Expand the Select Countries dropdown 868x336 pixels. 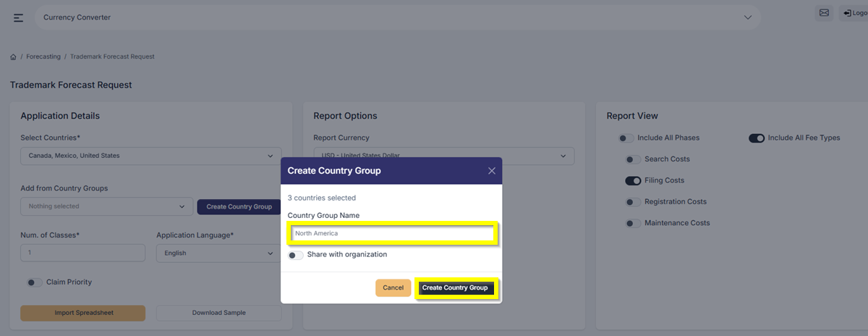click(x=150, y=156)
